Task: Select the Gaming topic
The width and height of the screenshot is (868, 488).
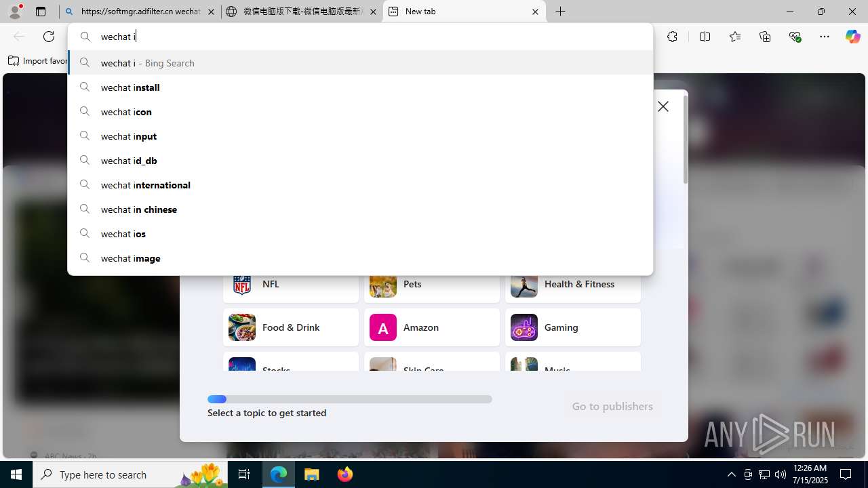Action: click(573, 327)
